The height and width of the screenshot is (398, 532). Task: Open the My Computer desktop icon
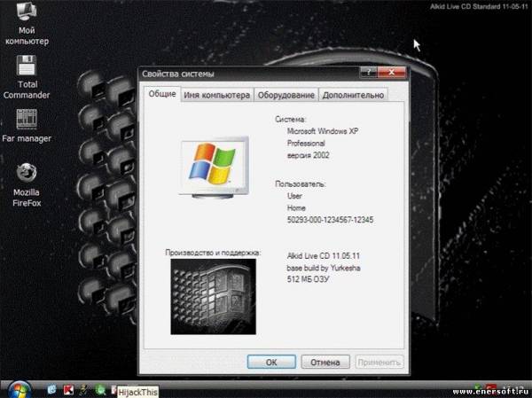pos(27,23)
